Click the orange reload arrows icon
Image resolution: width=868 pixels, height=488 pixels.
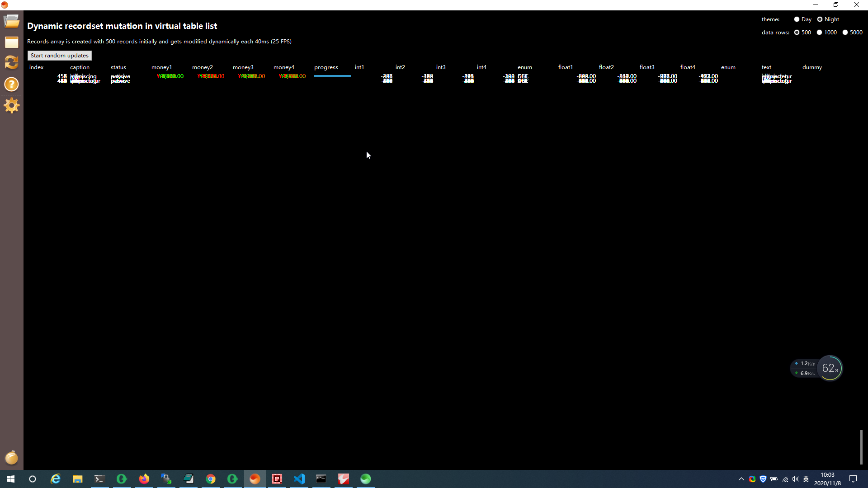point(11,62)
